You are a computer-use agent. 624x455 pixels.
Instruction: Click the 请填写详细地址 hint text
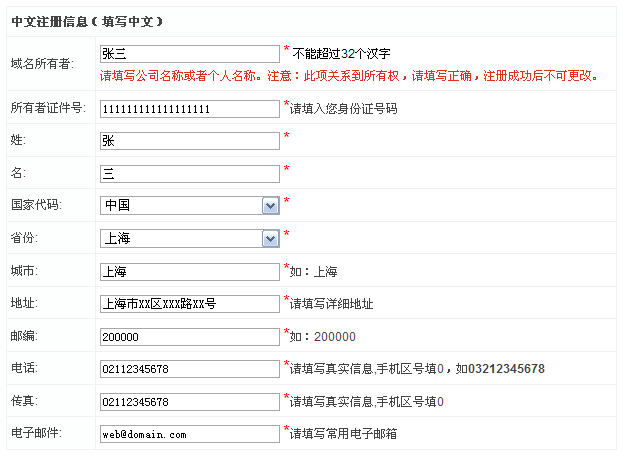click(338, 304)
